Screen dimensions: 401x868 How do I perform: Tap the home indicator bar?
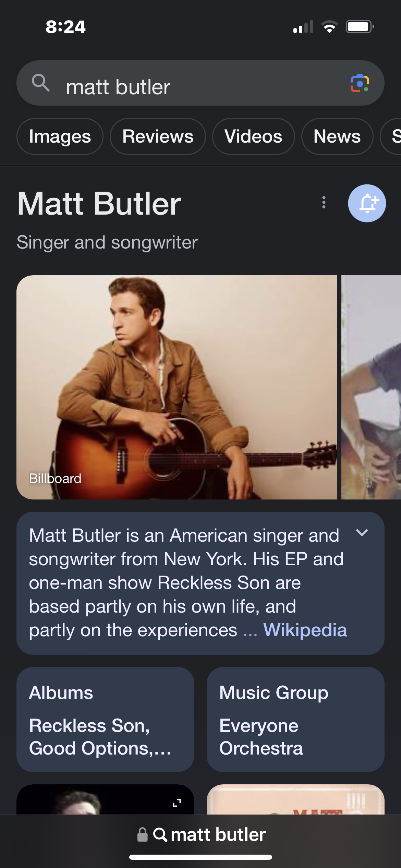pyautogui.click(x=200, y=857)
